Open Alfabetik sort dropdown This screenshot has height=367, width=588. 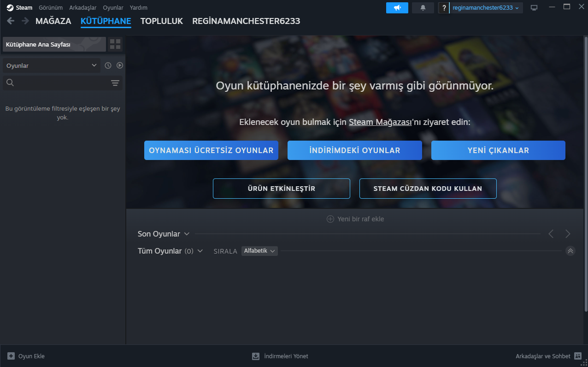point(259,251)
